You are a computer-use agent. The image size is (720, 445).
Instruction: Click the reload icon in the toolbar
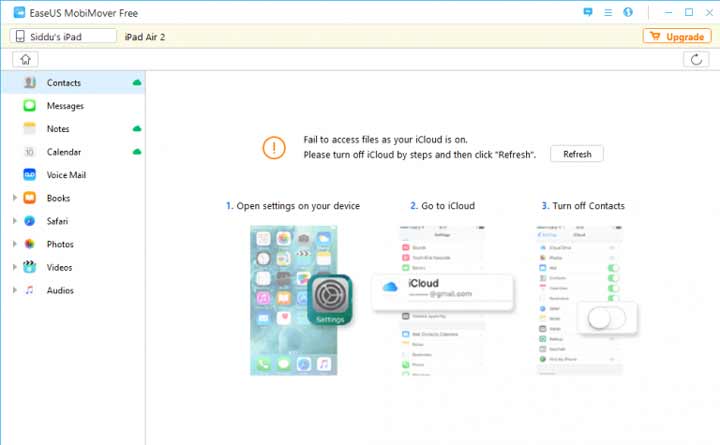click(696, 59)
